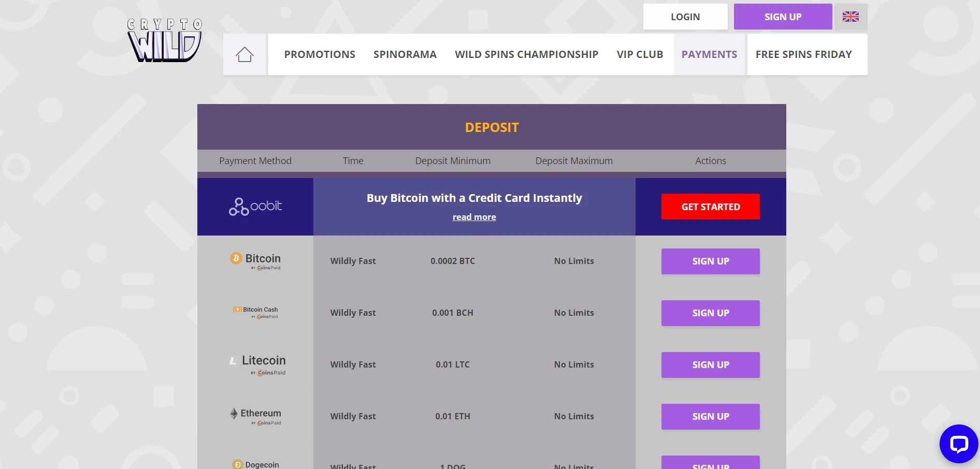Click the Time column header
The width and height of the screenshot is (980, 469).
(353, 161)
